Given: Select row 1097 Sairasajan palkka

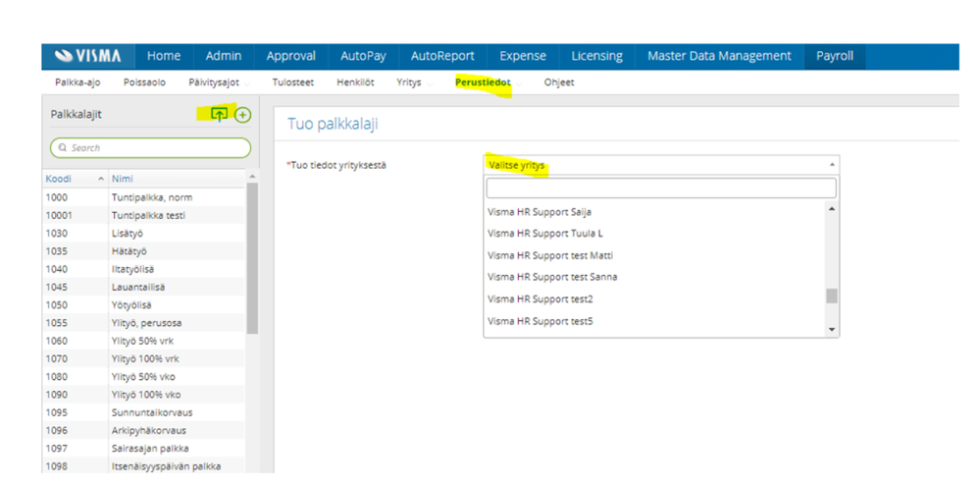Looking at the screenshot, I should (144, 449).
